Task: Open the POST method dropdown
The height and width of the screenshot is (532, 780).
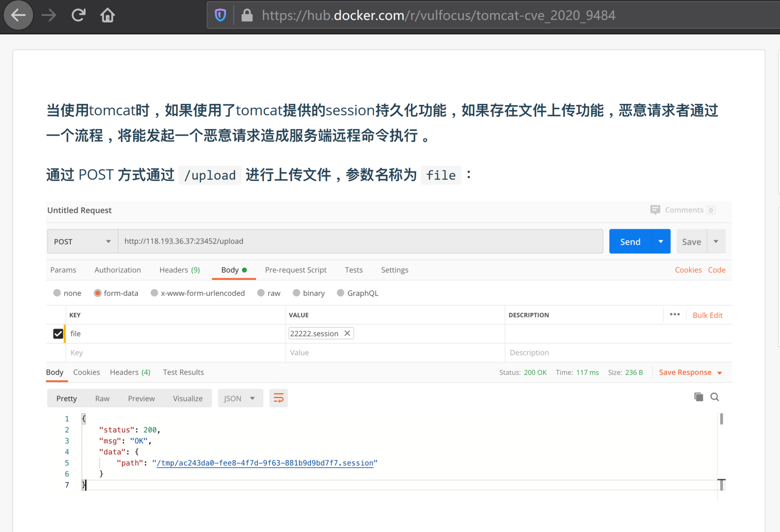Action: click(82, 241)
